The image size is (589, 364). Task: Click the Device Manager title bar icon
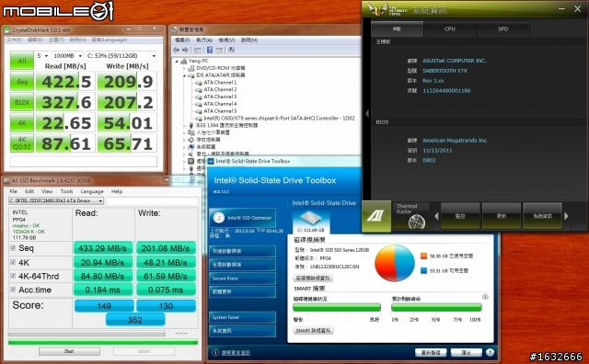tap(175, 29)
